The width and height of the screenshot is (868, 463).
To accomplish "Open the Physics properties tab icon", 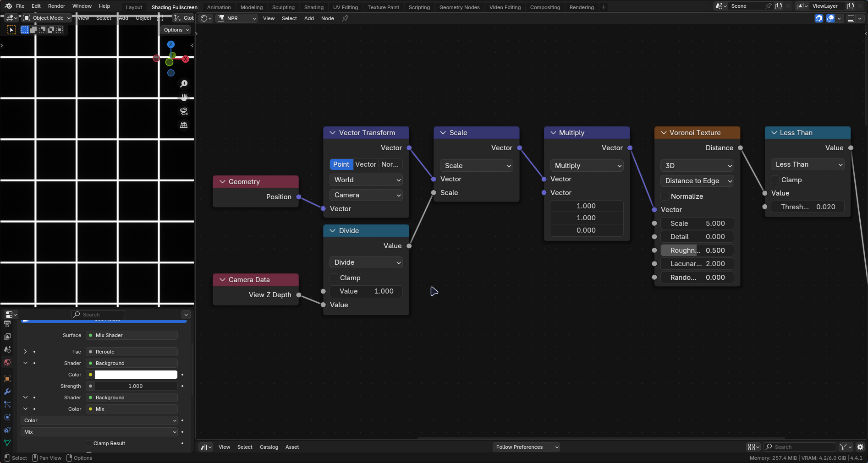I will tap(7, 417).
